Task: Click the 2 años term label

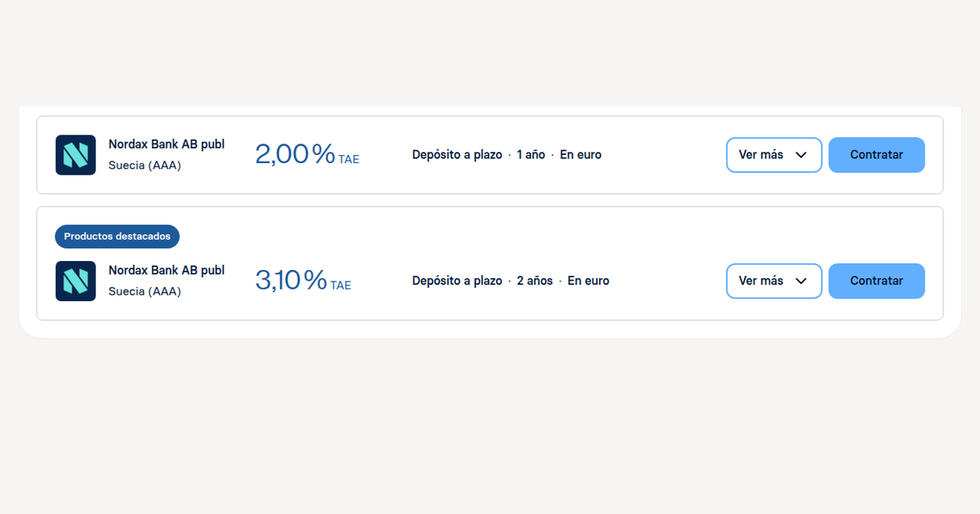Action: [x=535, y=281]
